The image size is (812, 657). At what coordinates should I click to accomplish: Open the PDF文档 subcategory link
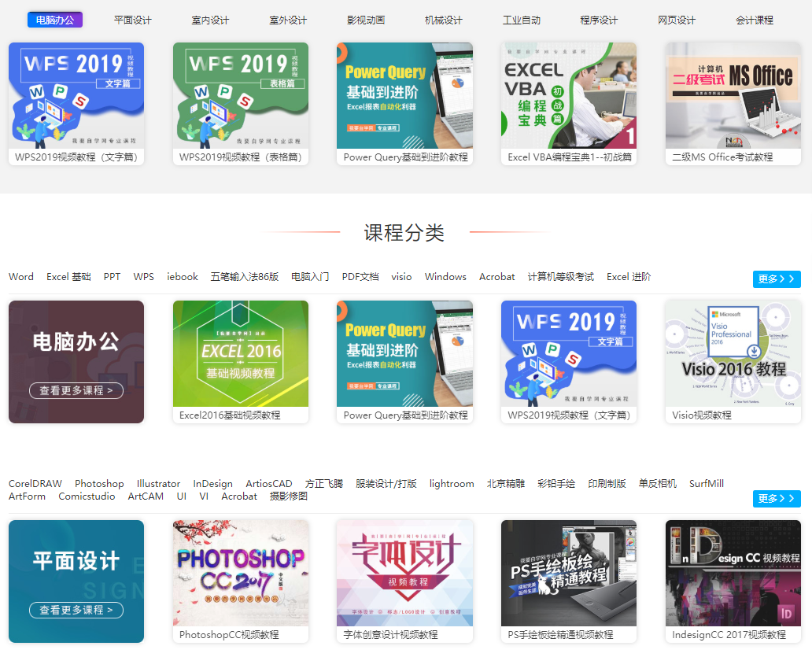point(360,276)
